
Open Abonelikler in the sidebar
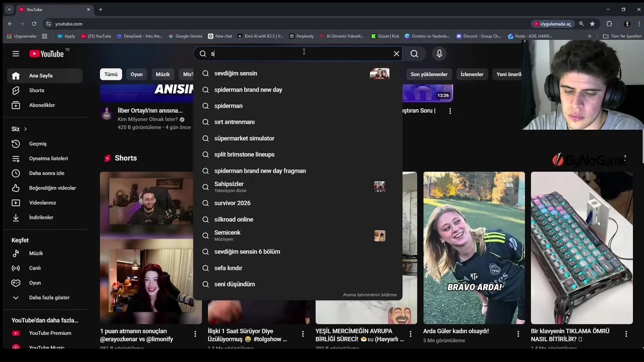click(x=45, y=105)
